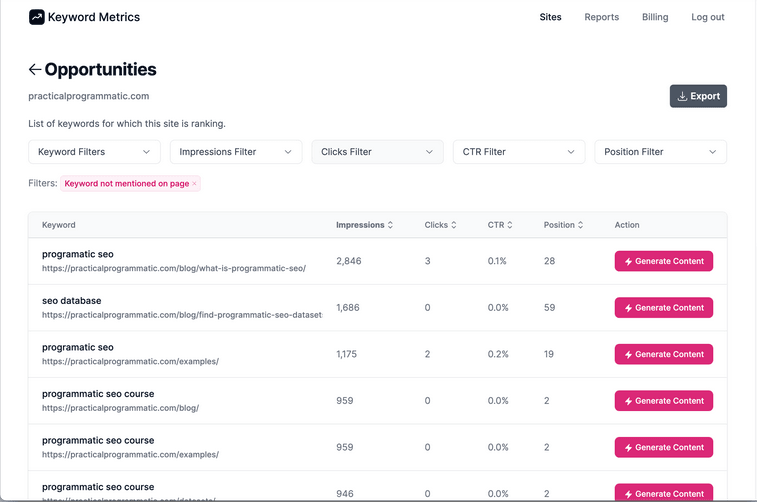Screen dimensions: 757x502
Task: Generate content for 'programatic seo' at position 19
Action: click(663, 354)
